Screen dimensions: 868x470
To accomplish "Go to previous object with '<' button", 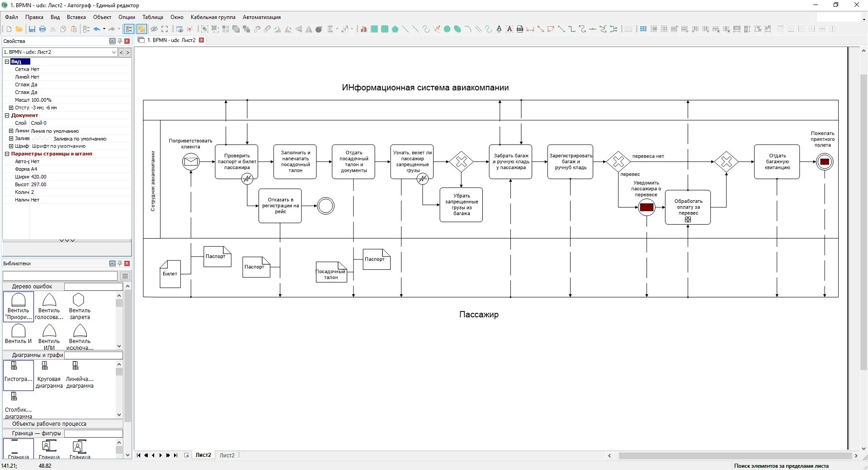I will click(x=121, y=52).
